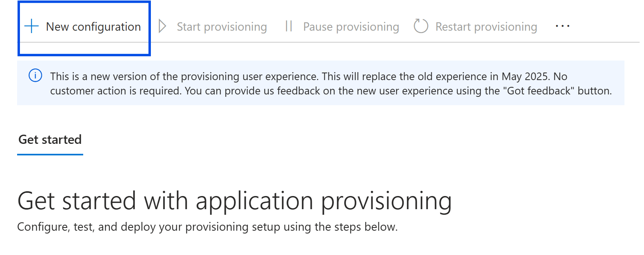
Task: Click "May 2025" in the info banner
Action: point(525,76)
